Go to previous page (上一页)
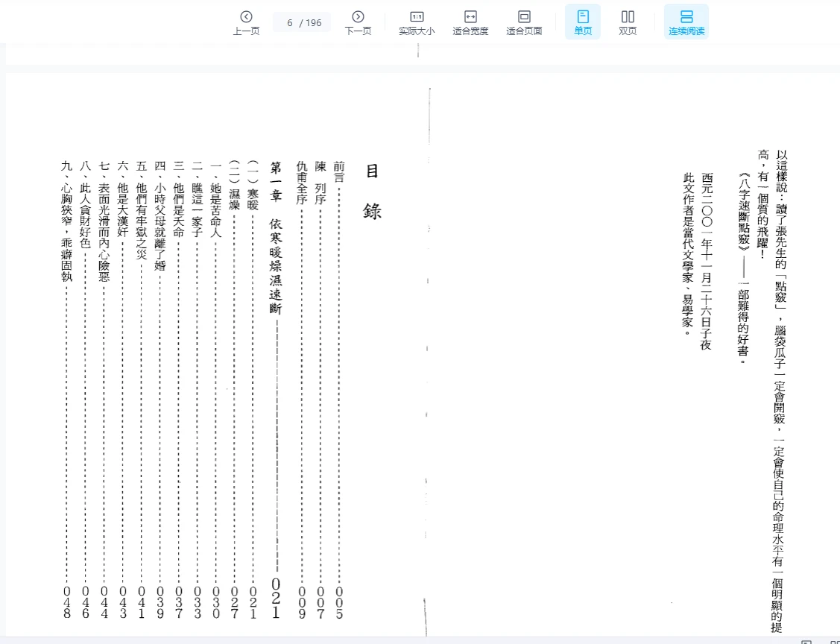The height and width of the screenshot is (644, 840). 246,22
